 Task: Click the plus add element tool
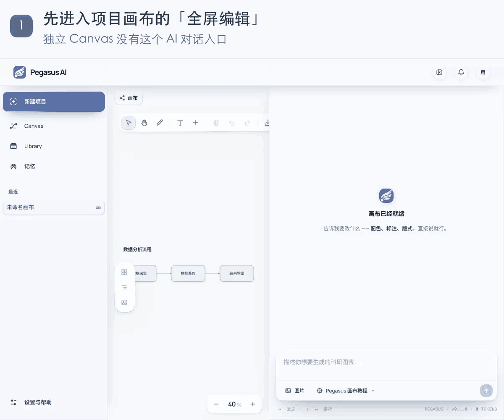pos(196,123)
